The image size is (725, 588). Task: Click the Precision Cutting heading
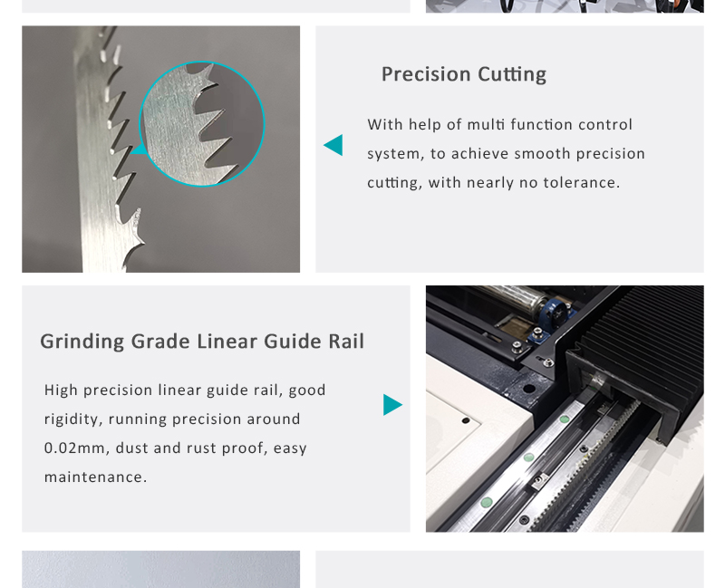click(x=464, y=74)
